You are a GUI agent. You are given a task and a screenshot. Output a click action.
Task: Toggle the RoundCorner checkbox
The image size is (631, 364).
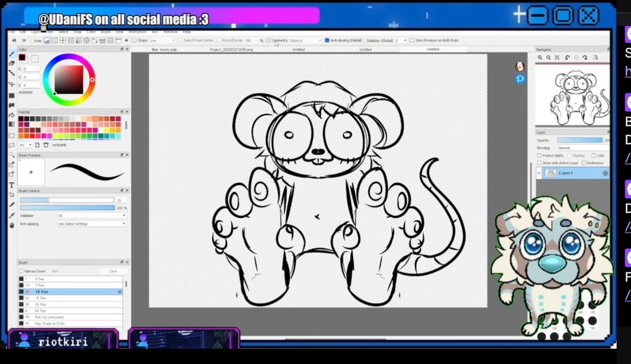pyautogui.click(x=220, y=40)
